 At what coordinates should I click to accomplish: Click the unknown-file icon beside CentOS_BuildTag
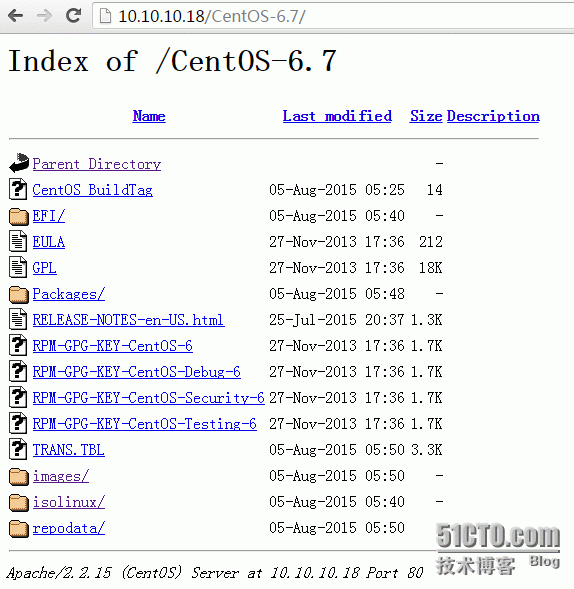tap(18, 189)
